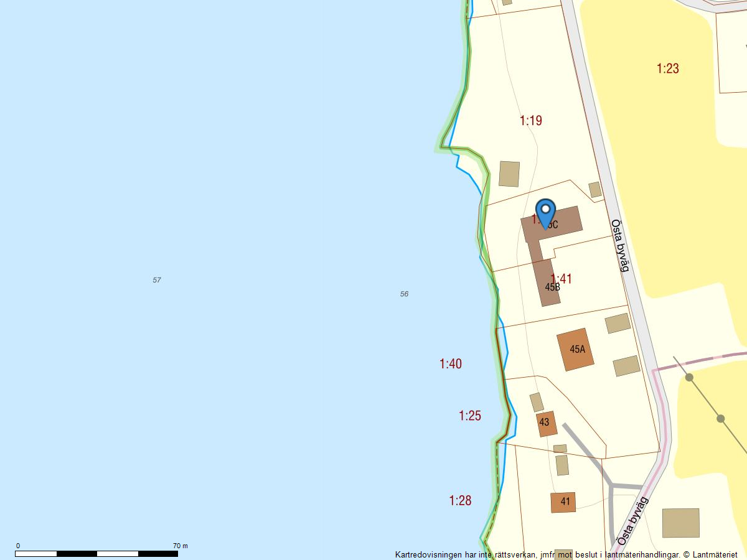Select property label 1:23 in yellow field

coord(667,68)
